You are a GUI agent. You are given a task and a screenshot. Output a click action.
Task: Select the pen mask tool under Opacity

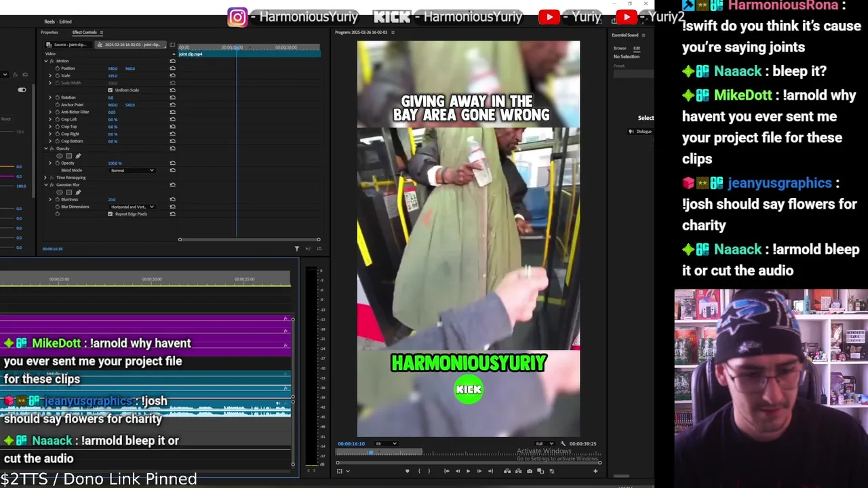click(x=78, y=156)
